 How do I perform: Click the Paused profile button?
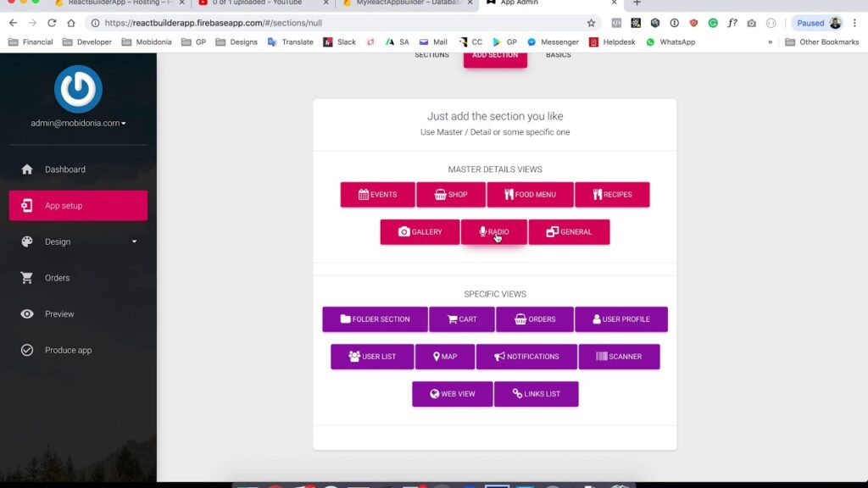pos(818,23)
